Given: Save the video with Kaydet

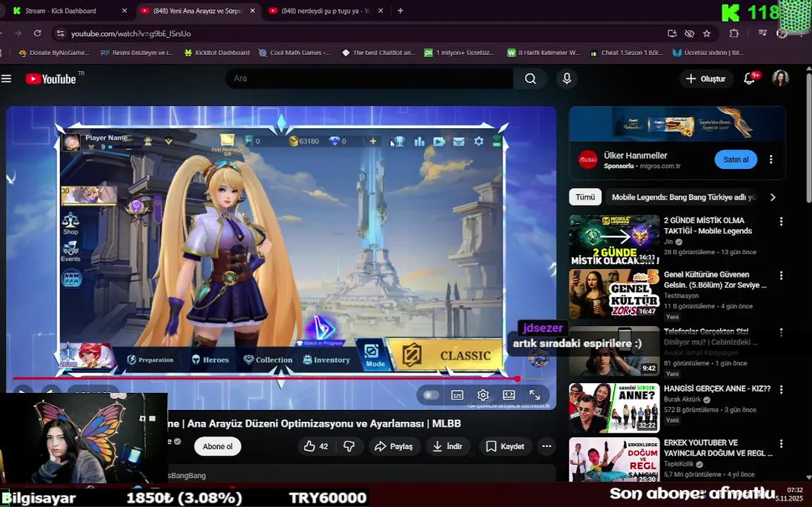Looking at the screenshot, I should pyautogui.click(x=506, y=446).
